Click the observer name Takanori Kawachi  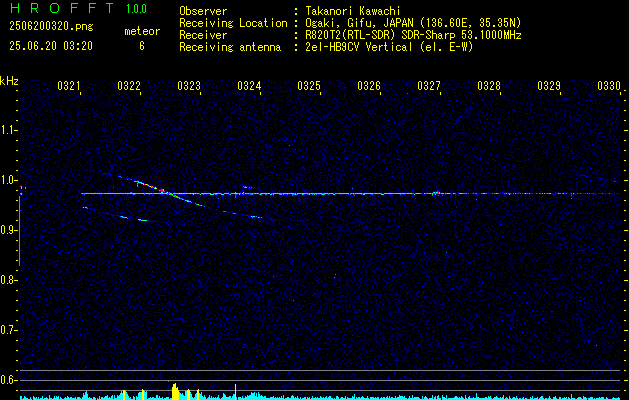[x=353, y=11]
